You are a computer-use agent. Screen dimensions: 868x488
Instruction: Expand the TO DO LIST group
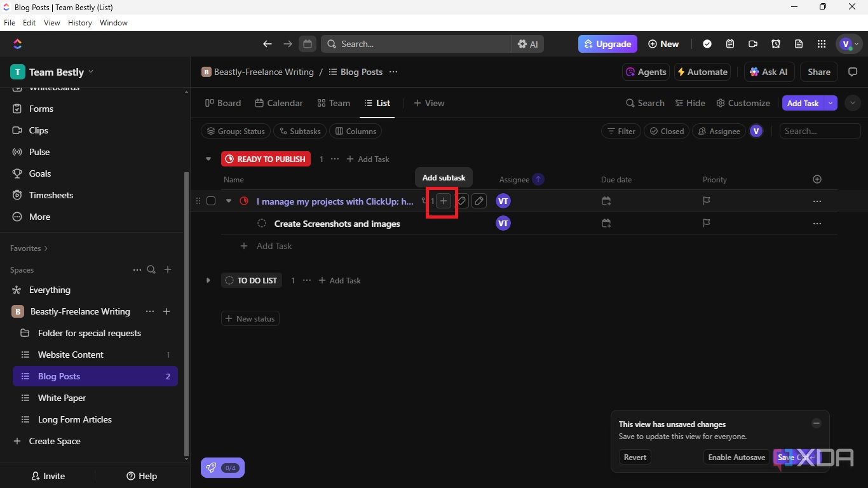point(208,280)
